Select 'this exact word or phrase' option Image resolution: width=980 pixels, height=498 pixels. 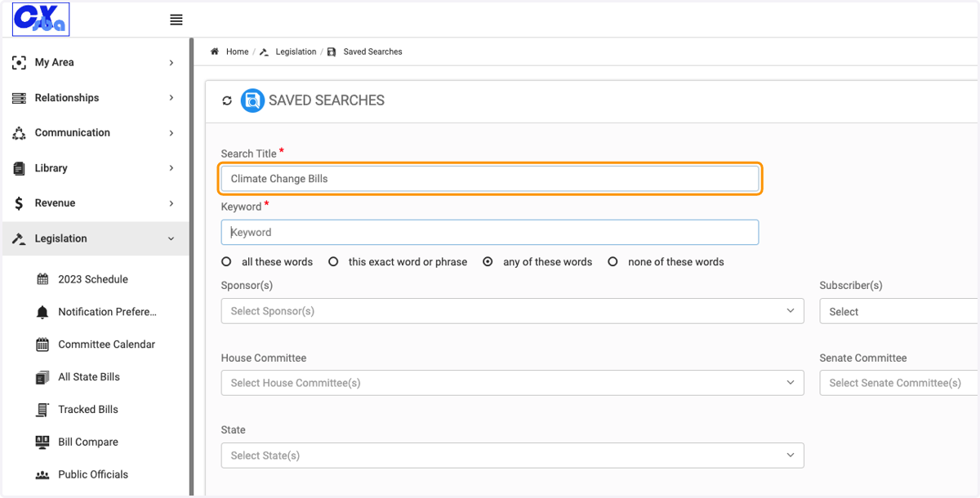tap(333, 262)
